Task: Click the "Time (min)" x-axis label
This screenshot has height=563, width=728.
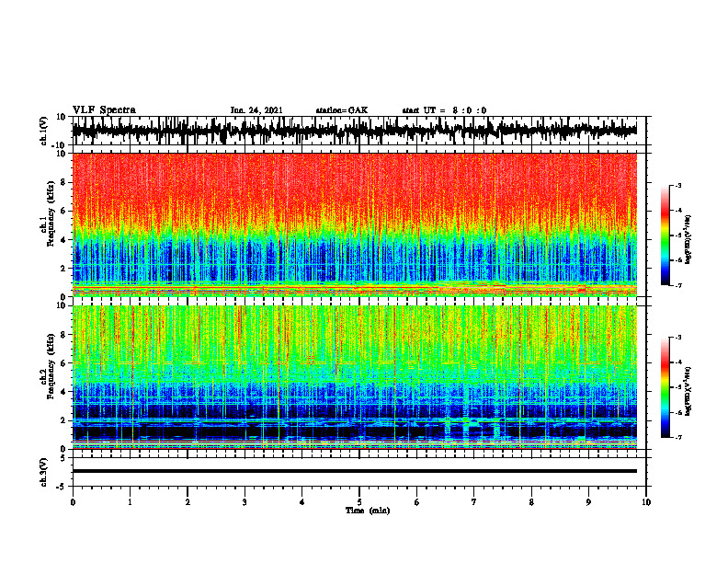Action: 368,511
